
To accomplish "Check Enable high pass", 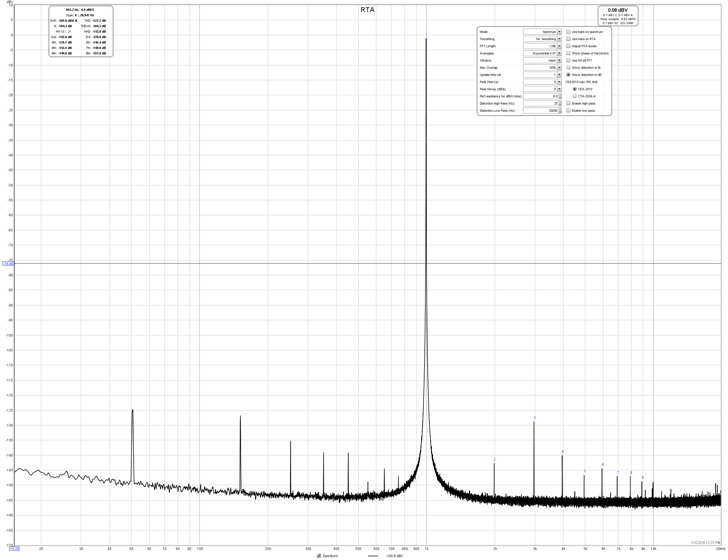I will (568, 103).
